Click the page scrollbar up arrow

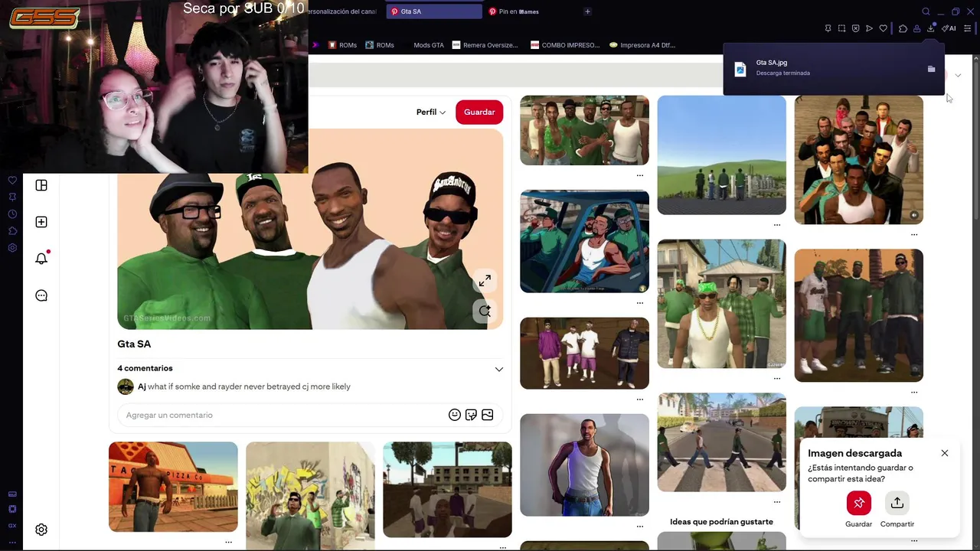coord(975,58)
